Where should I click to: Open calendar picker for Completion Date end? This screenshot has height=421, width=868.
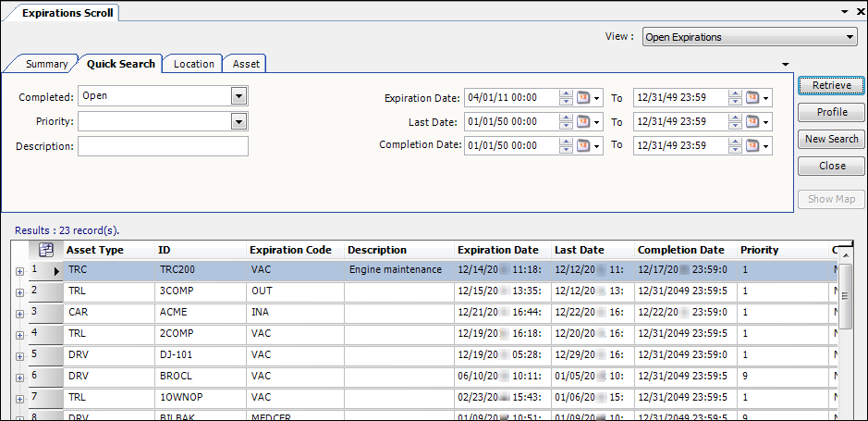(x=753, y=145)
